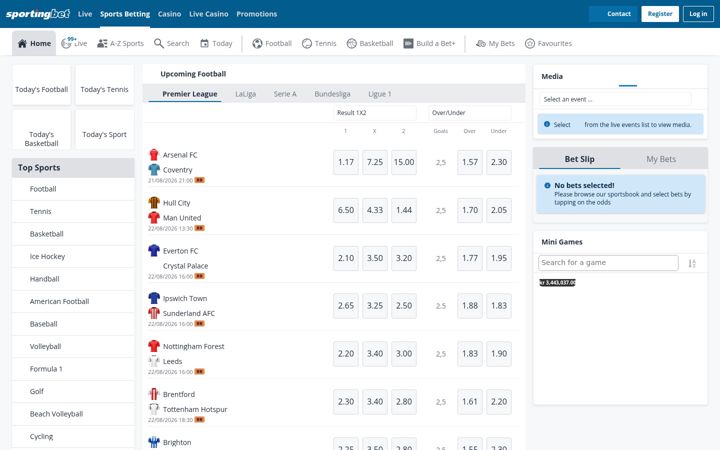Open Today calendar icon

pyautogui.click(x=204, y=43)
